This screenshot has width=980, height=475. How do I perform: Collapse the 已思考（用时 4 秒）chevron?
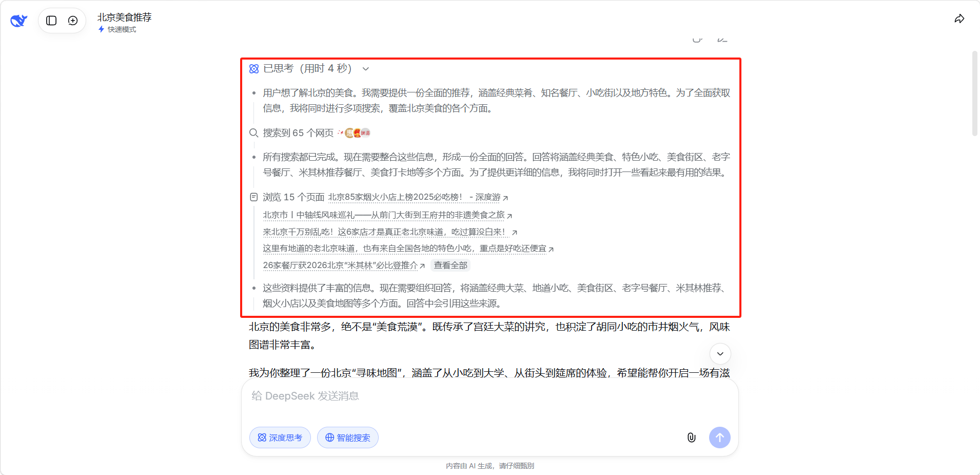click(x=366, y=69)
